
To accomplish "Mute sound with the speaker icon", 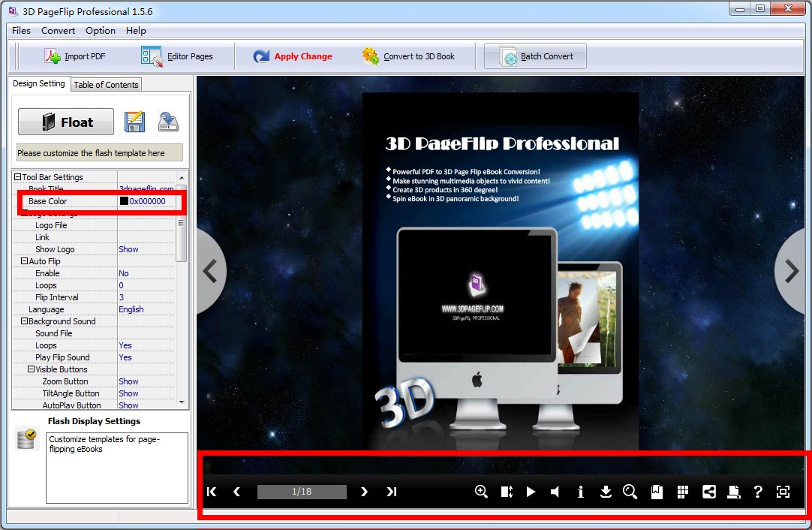I will [555, 492].
